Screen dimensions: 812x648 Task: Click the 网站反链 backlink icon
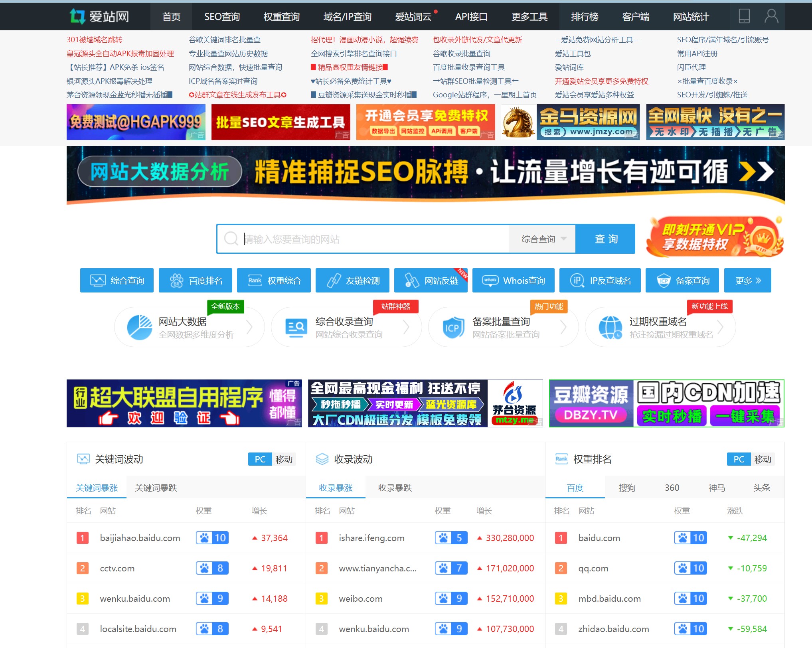412,281
